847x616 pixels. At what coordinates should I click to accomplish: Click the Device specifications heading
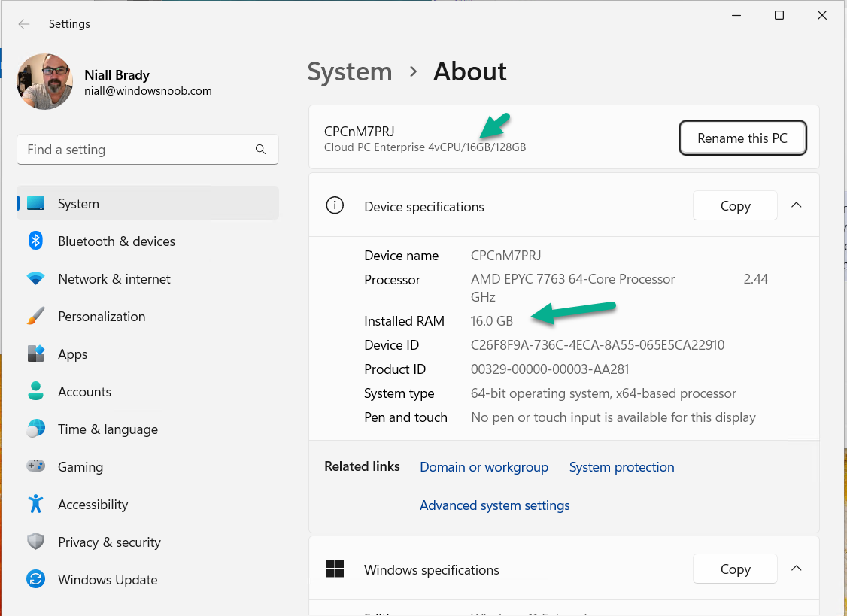point(424,206)
